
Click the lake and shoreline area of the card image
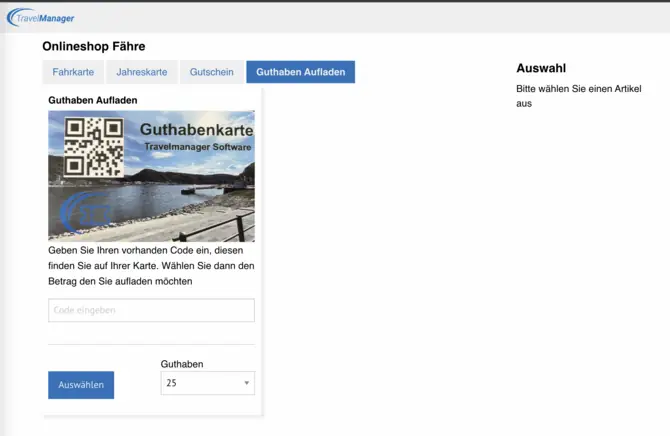coord(170,205)
